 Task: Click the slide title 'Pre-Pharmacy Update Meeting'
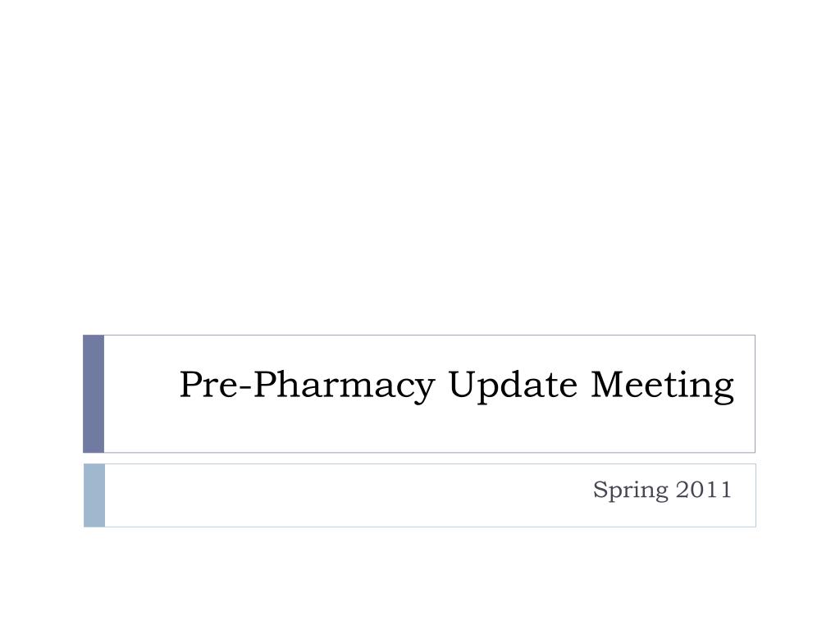[456, 386]
